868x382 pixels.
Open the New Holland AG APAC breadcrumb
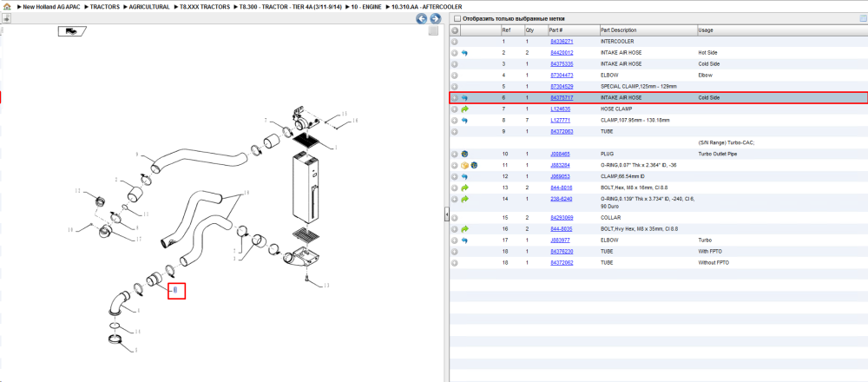coord(53,7)
